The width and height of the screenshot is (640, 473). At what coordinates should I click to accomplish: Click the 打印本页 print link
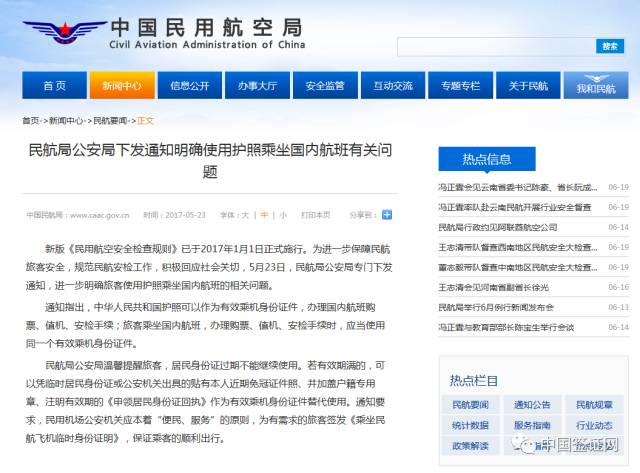click(x=314, y=215)
